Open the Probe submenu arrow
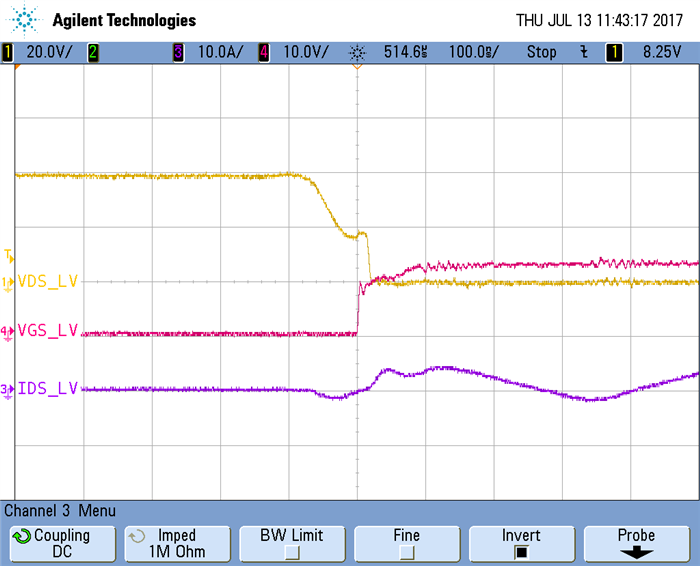 (x=635, y=551)
